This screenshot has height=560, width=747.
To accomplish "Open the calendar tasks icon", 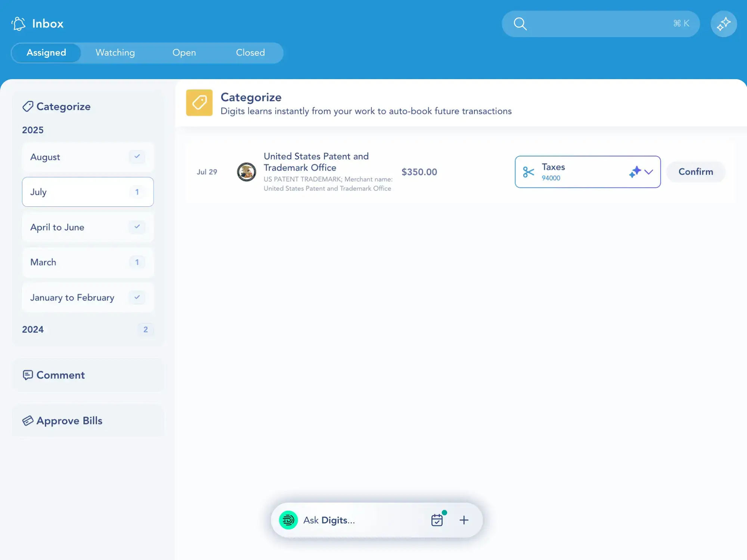I will (x=437, y=520).
